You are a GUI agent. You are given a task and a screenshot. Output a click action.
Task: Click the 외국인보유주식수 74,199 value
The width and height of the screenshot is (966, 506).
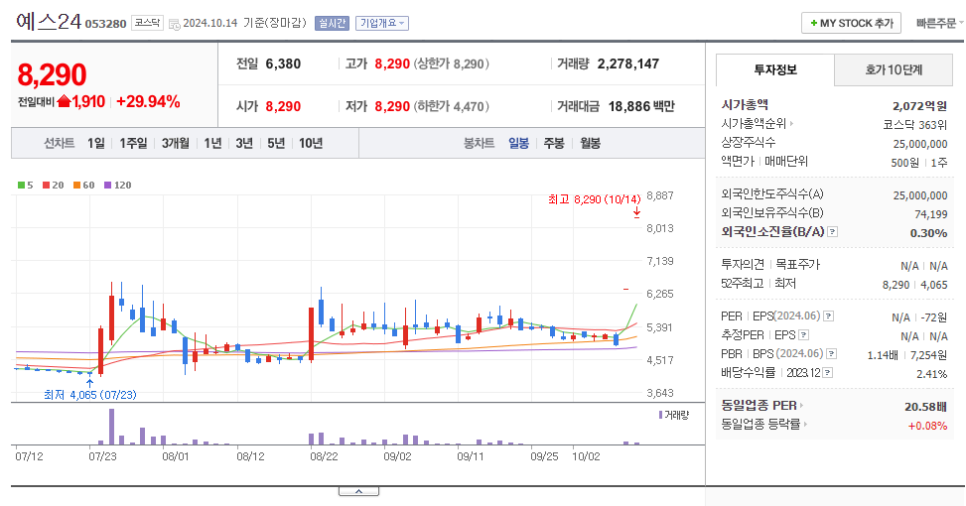(x=931, y=214)
